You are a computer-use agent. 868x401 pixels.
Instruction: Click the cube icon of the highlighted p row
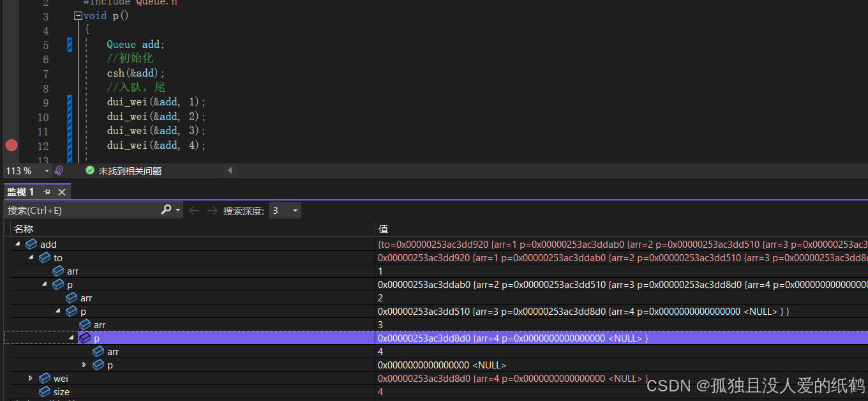85,338
